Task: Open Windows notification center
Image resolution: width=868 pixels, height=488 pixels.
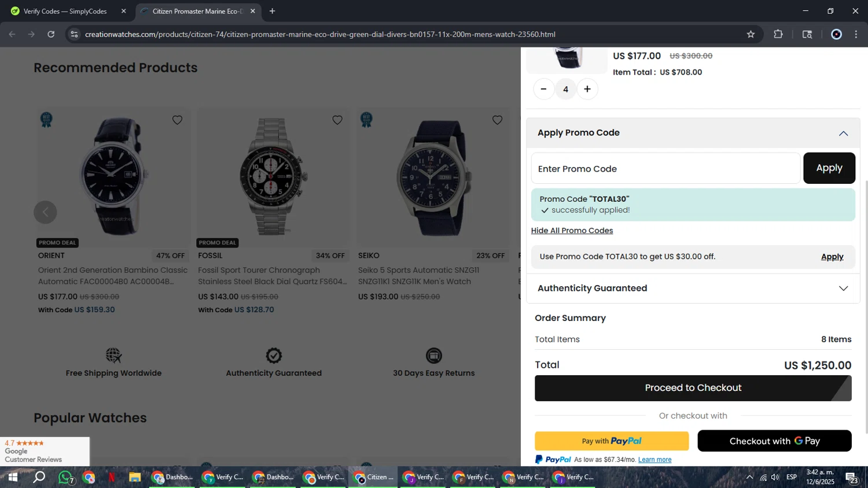Action: (852, 478)
